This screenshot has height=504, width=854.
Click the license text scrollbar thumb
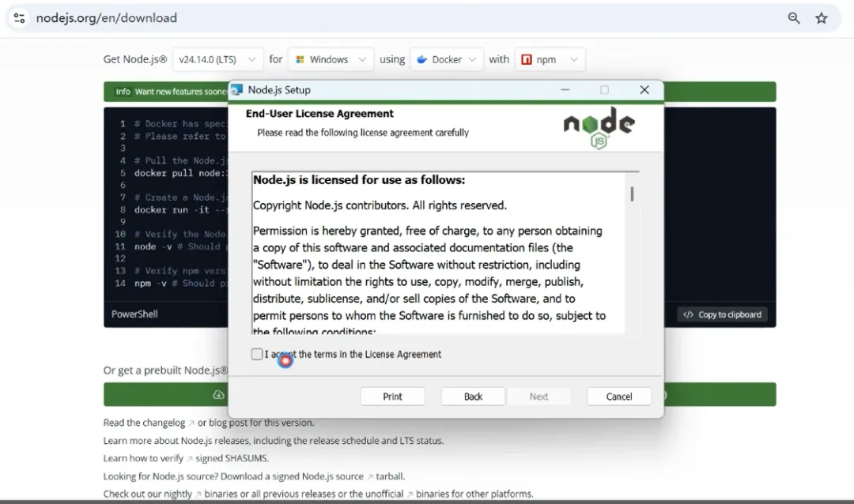click(632, 194)
